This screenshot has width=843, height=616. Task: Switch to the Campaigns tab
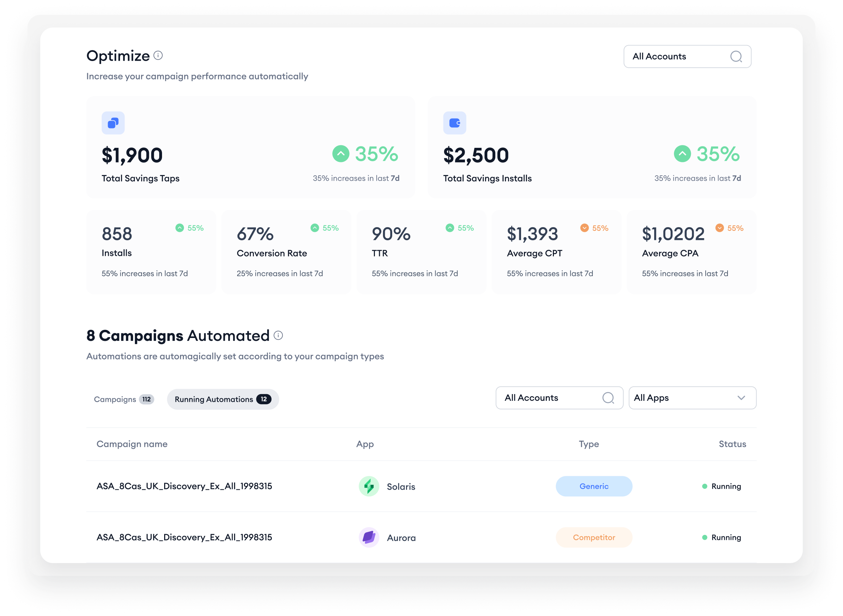click(x=124, y=399)
